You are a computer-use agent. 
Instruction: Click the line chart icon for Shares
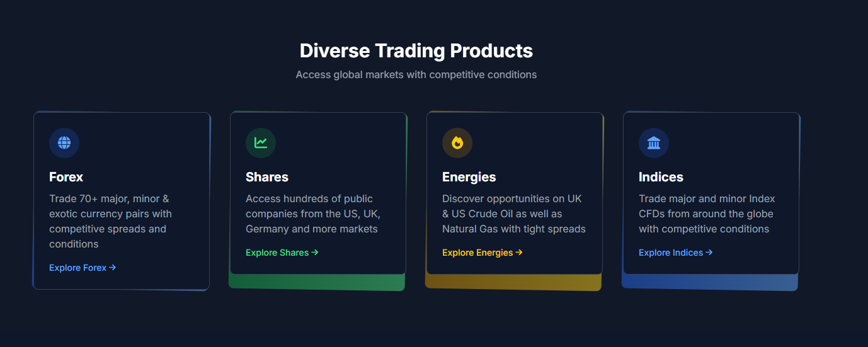[x=261, y=143]
